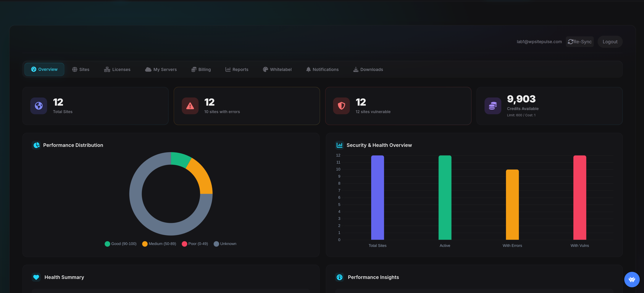
Task: Open the Licenses tab
Action: point(117,69)
